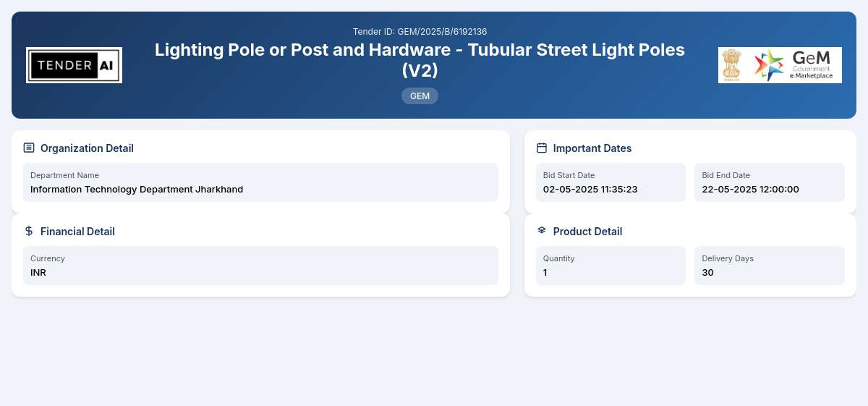Click the Organization Detail list icon
The width and height of the screenshot is (868, 406).
coord(29,148)
